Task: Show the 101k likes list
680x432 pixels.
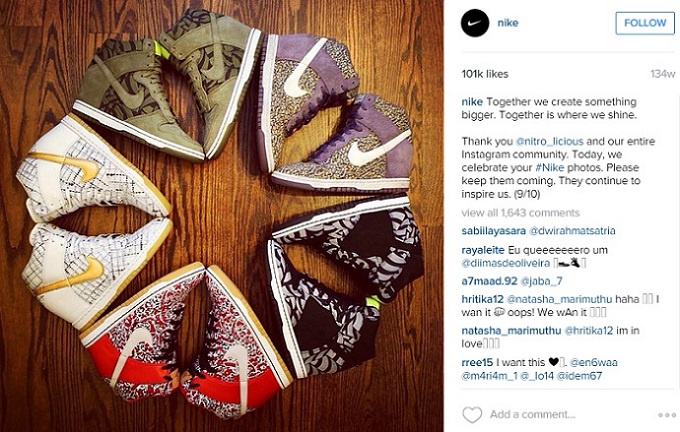Action: [485, 74]
